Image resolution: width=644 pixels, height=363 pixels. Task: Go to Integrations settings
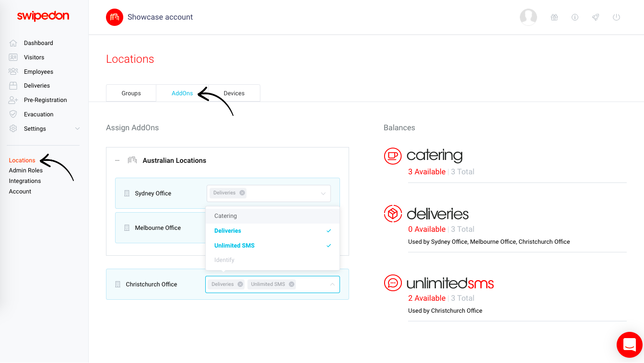coord(25,181)
